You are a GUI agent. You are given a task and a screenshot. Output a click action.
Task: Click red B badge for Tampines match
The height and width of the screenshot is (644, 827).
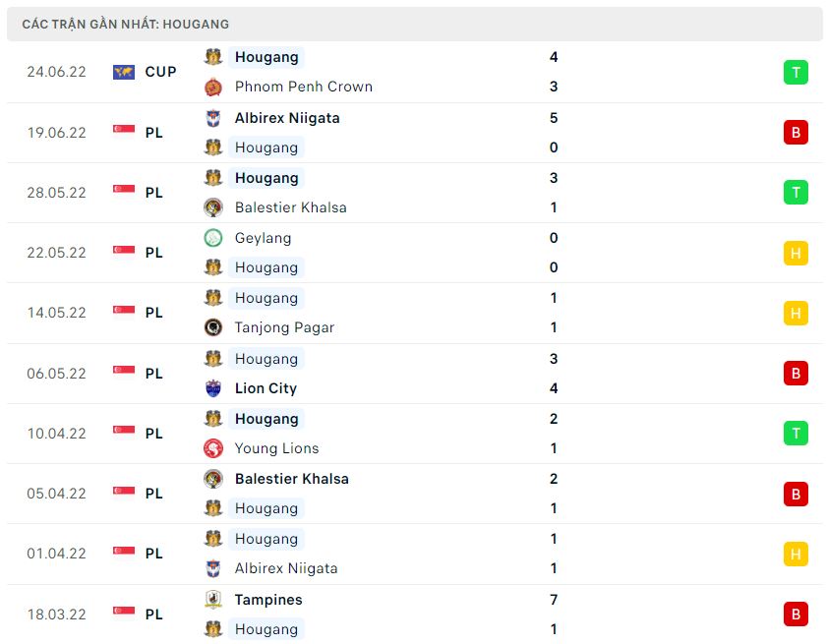point(796,615)
